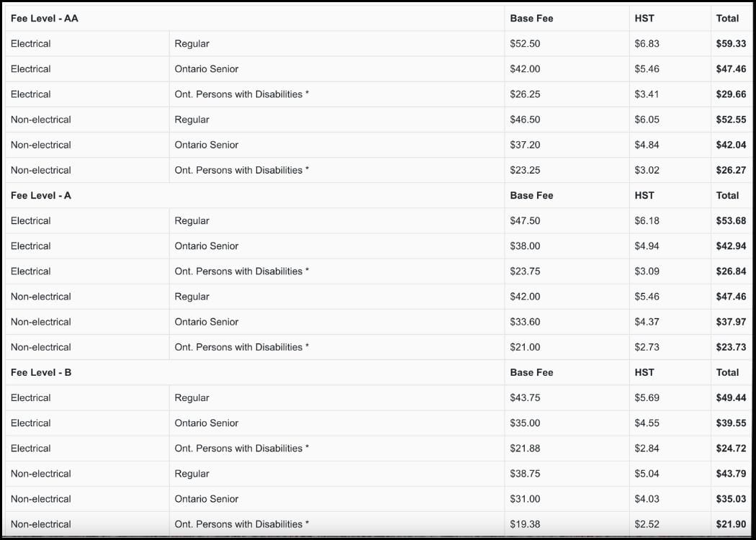The height and width of the screenshot is (540, 756).
Task: Click the $2.84 HST value
Action: click(x=647, y=448)
